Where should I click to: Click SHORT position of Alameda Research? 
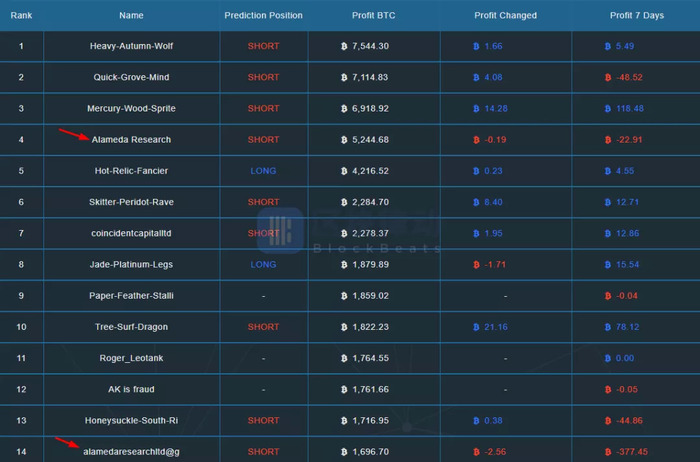263,140
